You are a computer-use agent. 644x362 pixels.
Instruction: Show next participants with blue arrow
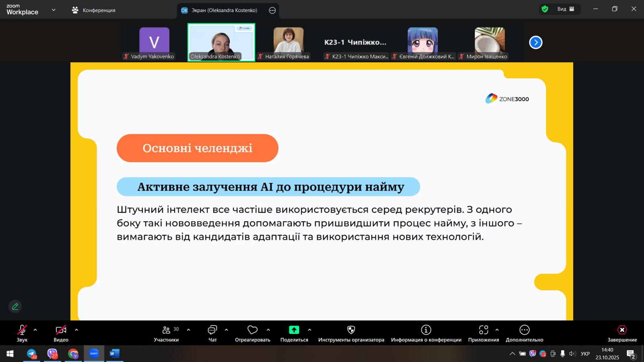pos(536,42)
